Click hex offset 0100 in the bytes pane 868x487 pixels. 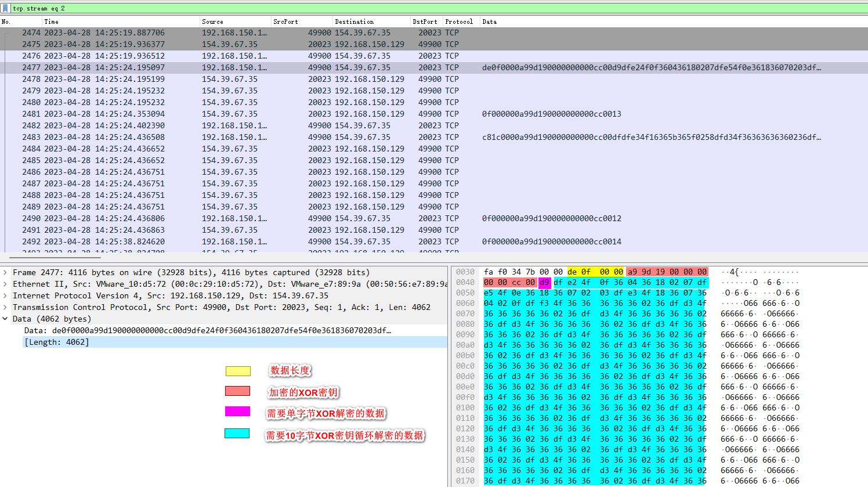(465, 407)
